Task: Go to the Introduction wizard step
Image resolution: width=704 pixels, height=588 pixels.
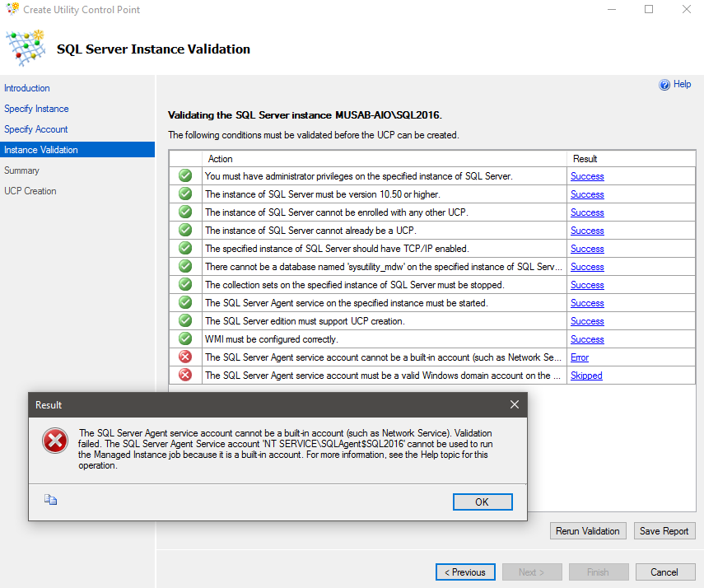Action: 27,88
